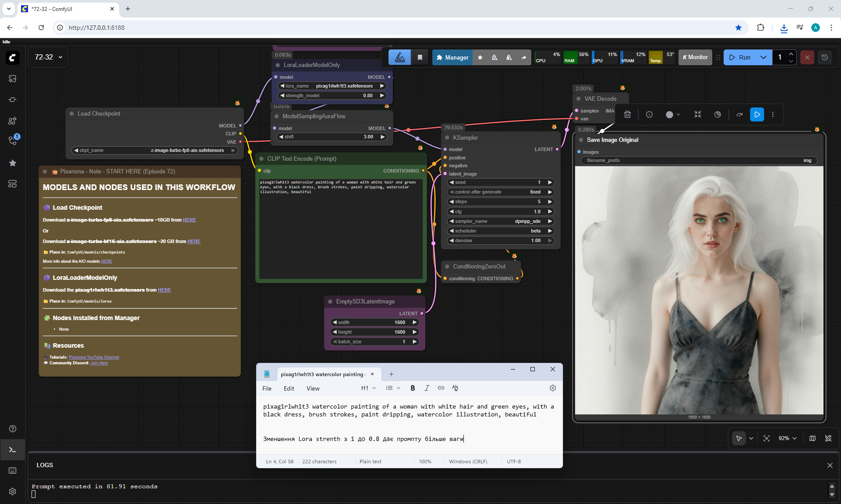Open the Edit menu in Notepad
This screenshot has height=504, width=841.
[289, 388]
